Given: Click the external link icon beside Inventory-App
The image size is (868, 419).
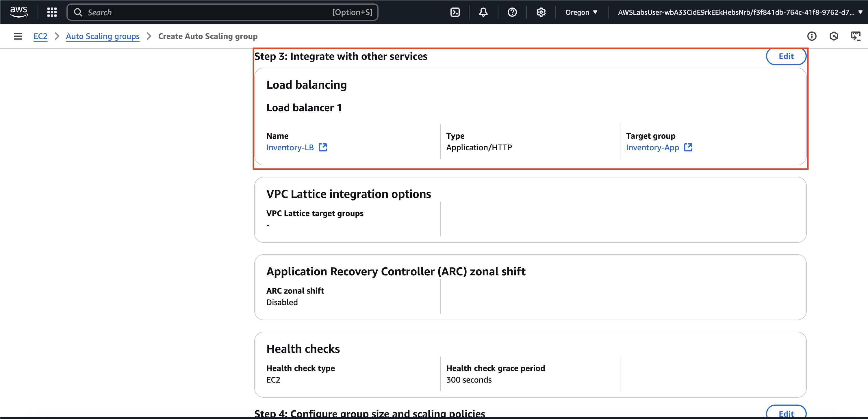Looking at the screenshot, I should 688,147.
